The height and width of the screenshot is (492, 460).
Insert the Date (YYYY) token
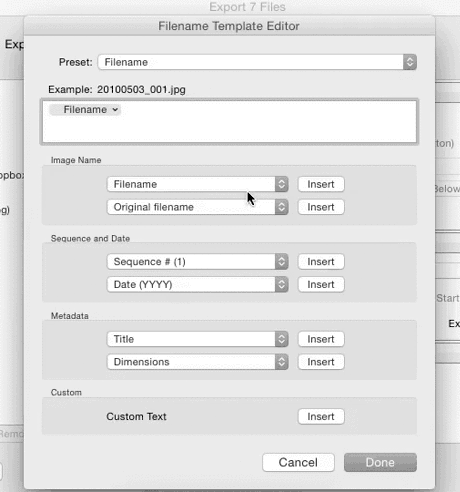(x=321, y=284)
